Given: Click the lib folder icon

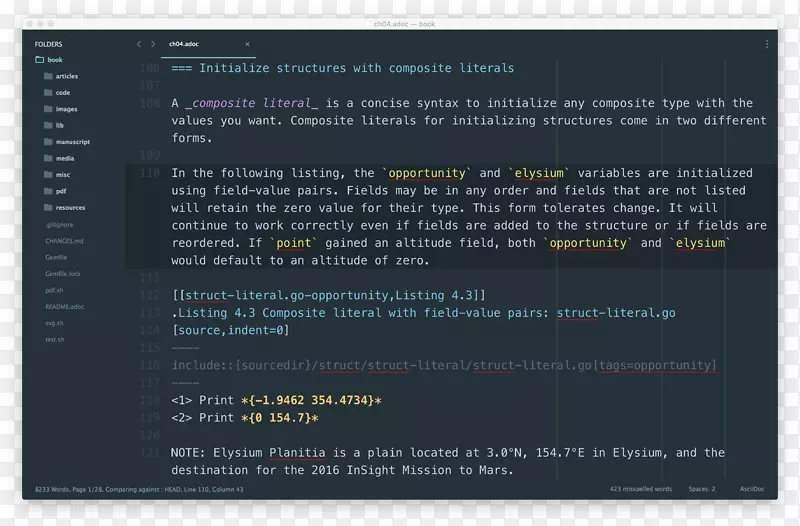Looking at the screenshot, I should coord(48,125).
